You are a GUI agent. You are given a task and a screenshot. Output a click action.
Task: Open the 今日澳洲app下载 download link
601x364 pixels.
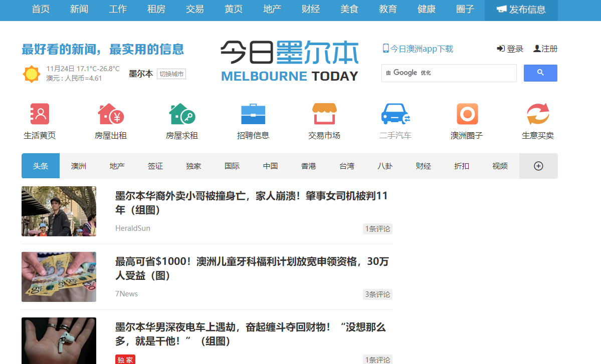coord(418,49)
